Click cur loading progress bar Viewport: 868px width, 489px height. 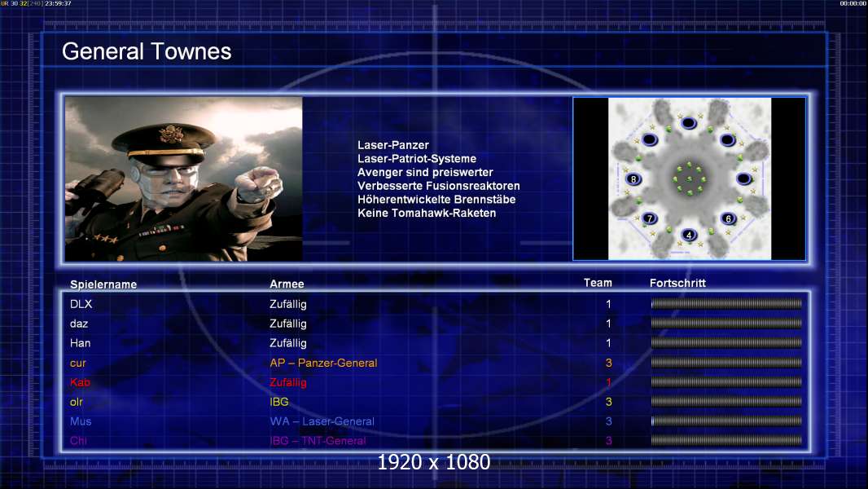point(726,362)
